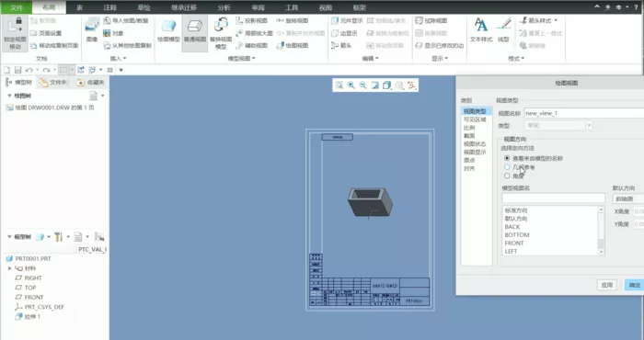
Task: Switch to the 草绘 ribbon tab
Action: click(144, 7)
